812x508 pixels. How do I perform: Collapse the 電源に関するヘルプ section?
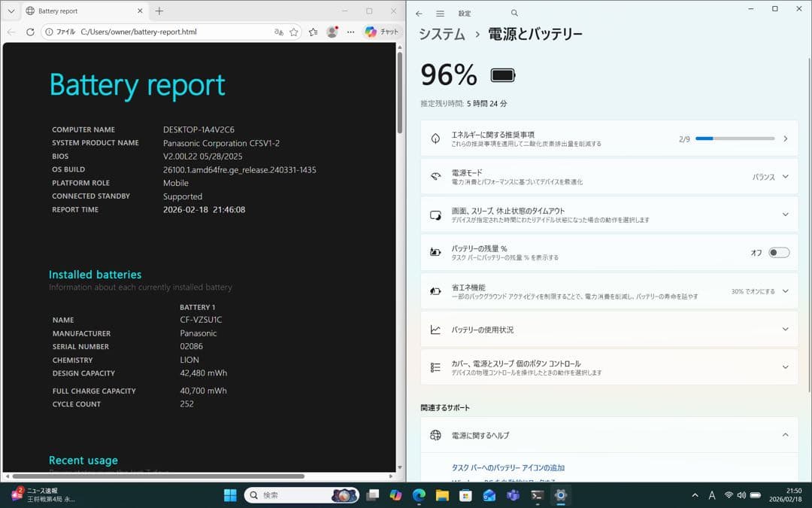coord(786,435)
